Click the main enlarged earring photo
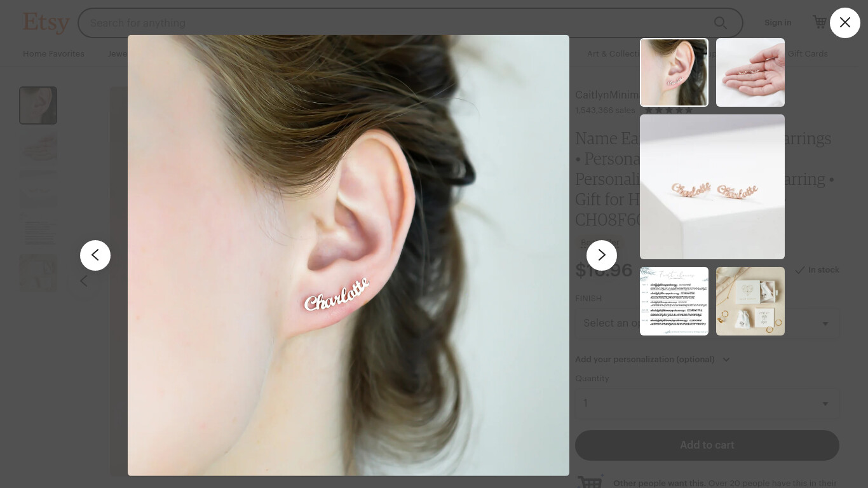868x488 pixels. [348, 255]
